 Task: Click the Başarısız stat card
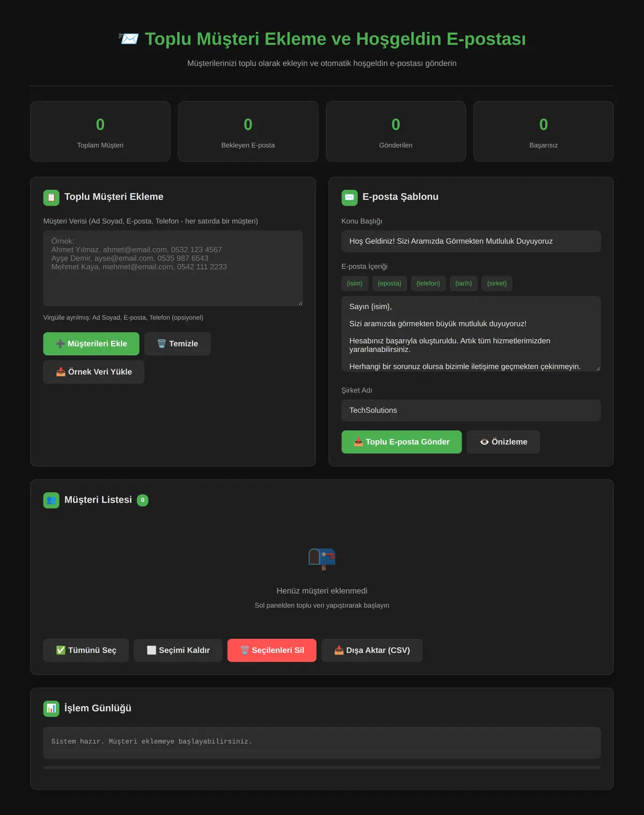(x=544, y=132)
